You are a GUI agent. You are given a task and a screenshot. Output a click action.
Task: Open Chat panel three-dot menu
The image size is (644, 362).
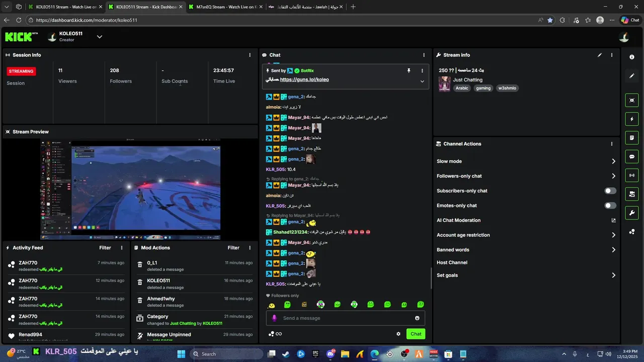424,55
